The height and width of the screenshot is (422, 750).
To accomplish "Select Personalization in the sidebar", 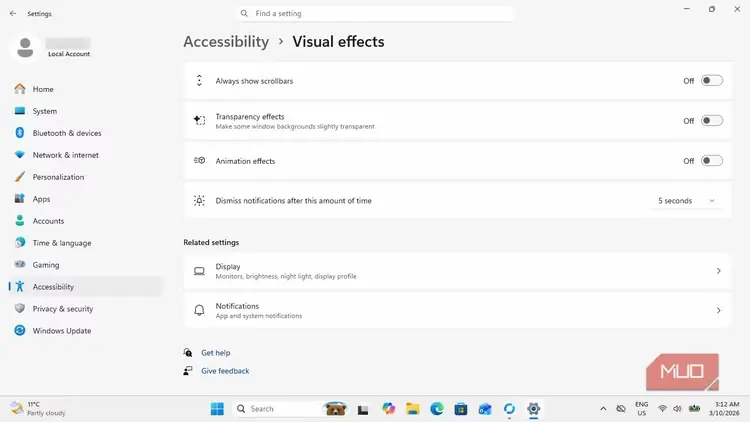I will tap(86, 177).
